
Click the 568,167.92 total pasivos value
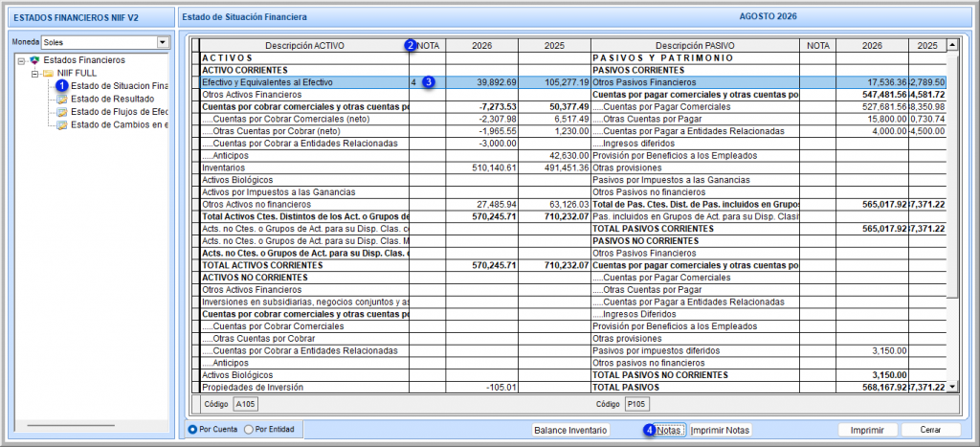tap(873, 387)
